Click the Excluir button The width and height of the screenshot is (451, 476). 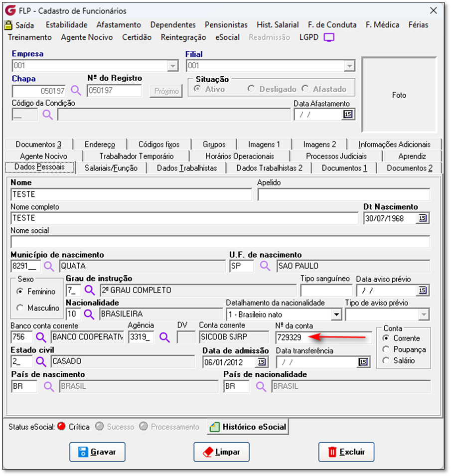[346, 452]
